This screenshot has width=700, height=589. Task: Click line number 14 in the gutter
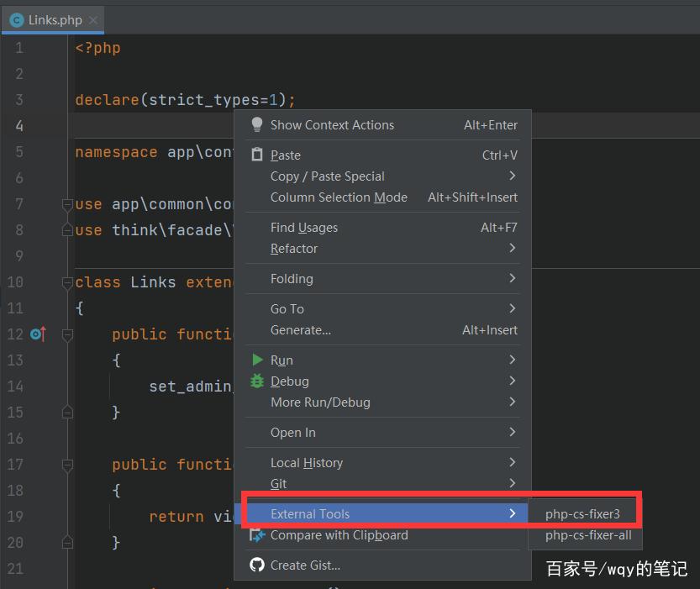[15, 386]
